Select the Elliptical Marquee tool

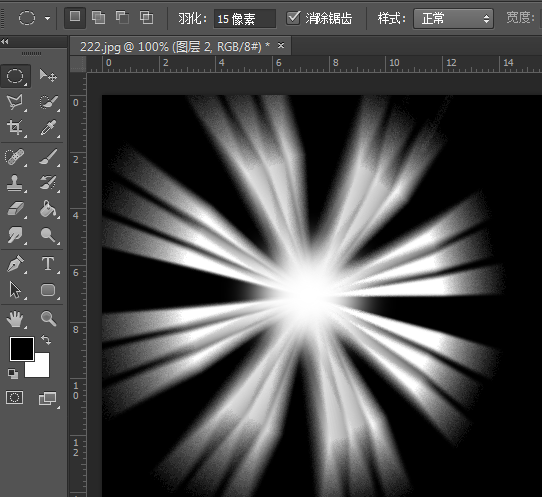pos(15,76)
